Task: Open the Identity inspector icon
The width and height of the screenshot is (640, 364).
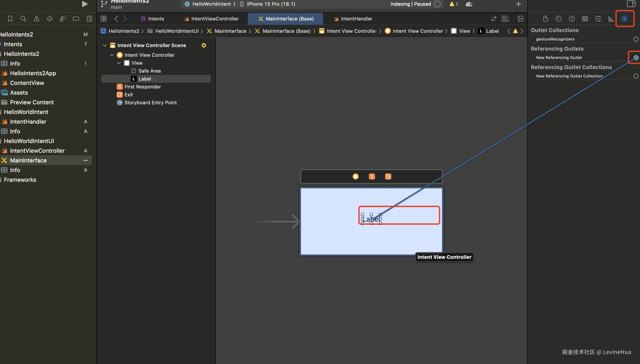Action: (x=585, y=19)
